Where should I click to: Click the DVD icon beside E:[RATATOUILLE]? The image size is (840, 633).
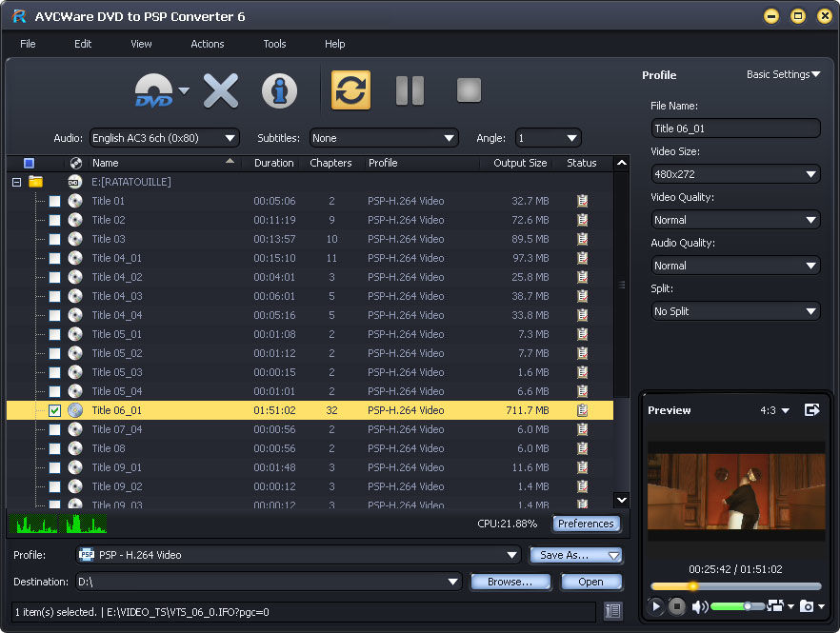75,182
